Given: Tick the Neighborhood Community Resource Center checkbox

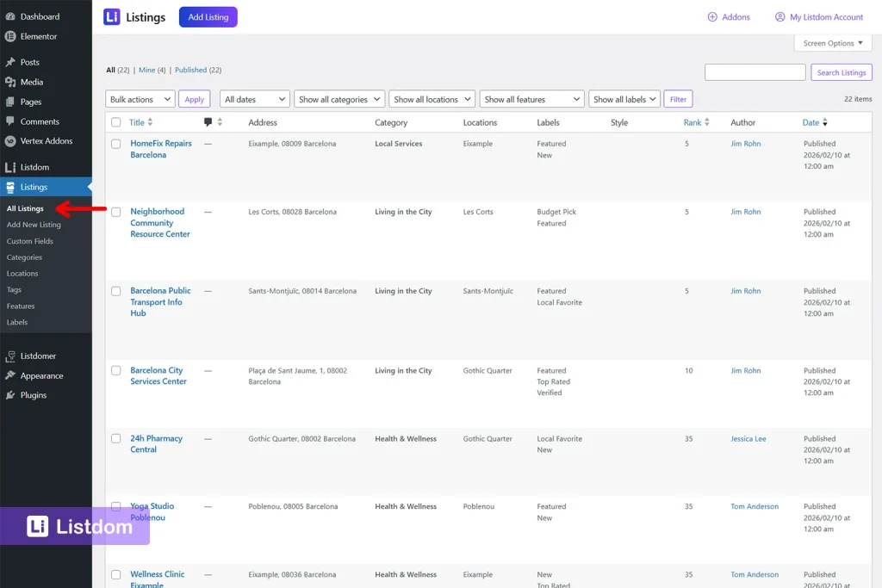Looking at the screenshot, I should click(116, 212).
